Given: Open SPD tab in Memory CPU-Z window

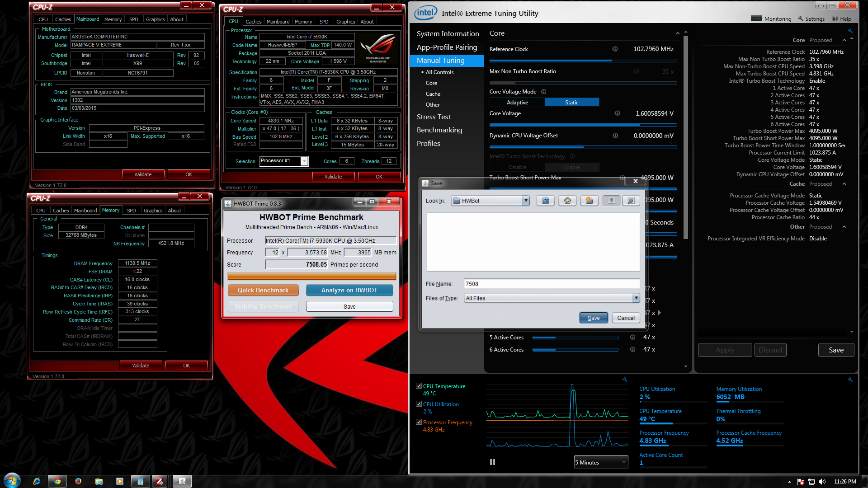Looking at the screenshot, I should click(x=131, y=211).
